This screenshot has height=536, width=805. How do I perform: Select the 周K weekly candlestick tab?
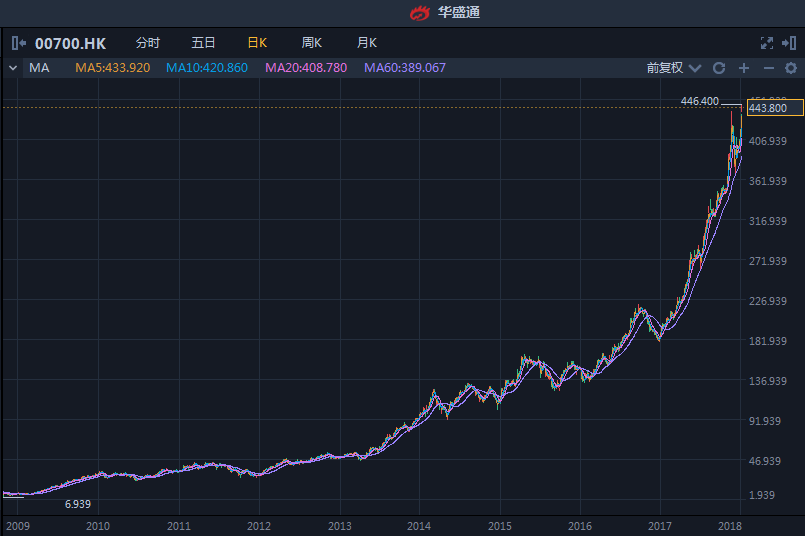[x=312, y=43]
